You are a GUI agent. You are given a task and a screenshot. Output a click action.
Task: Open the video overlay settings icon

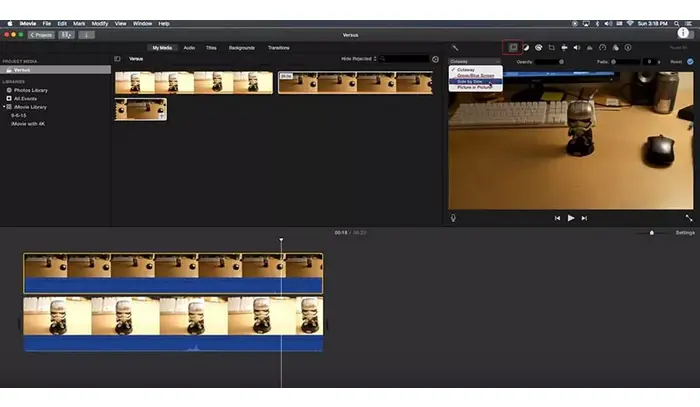[513, 47]
